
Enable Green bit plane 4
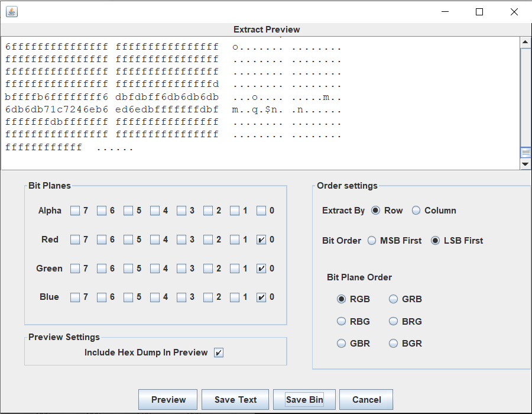pos(155,269)
